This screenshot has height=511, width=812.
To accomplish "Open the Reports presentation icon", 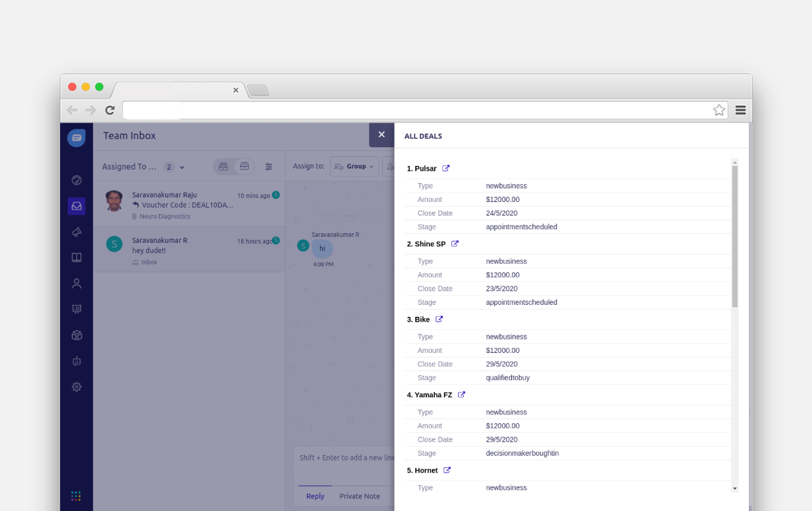I will (x=76, y=309).
